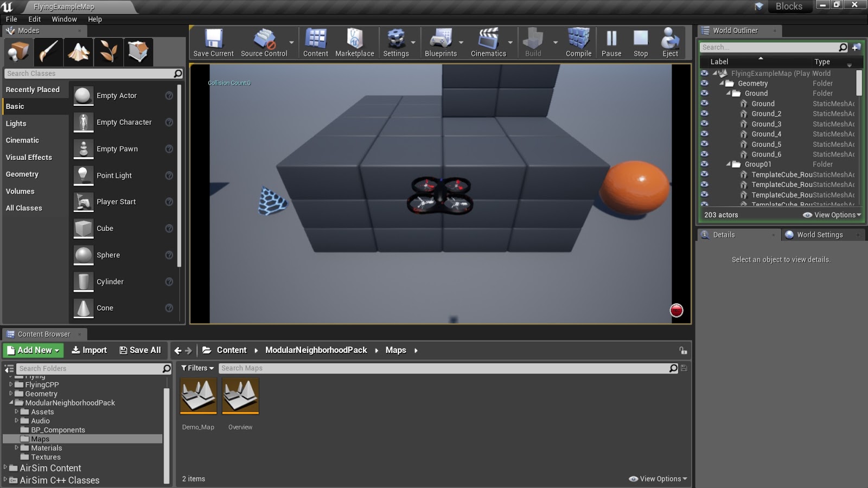Pause the running simulation
This screenshot has height=488, width=868.
pyautogui.click(x=611, y=42)
